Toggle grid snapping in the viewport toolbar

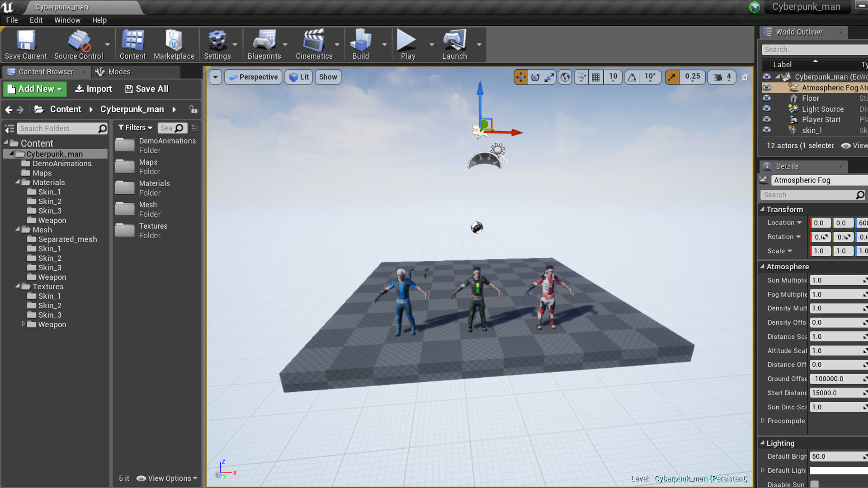click(x=596, y=77)
